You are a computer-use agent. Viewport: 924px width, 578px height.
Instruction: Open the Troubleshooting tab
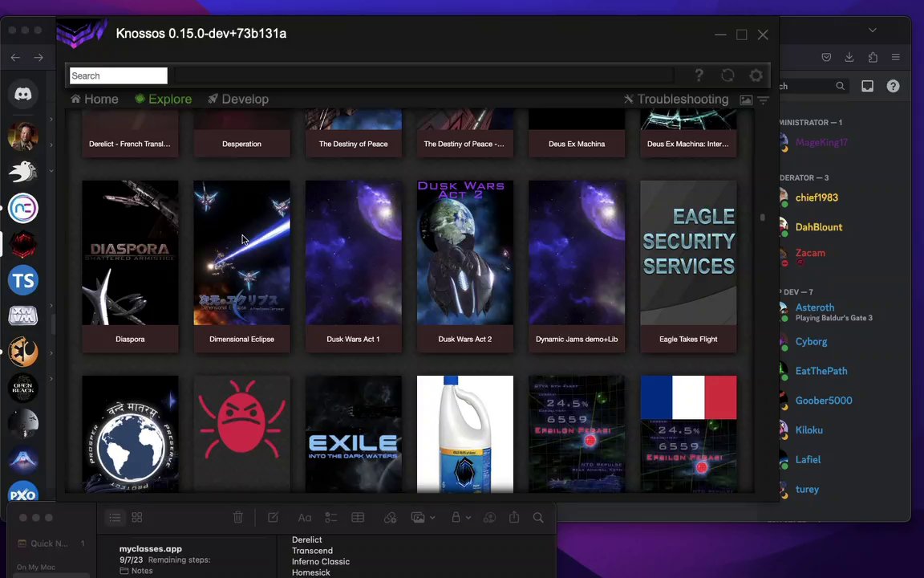point(676,99)
